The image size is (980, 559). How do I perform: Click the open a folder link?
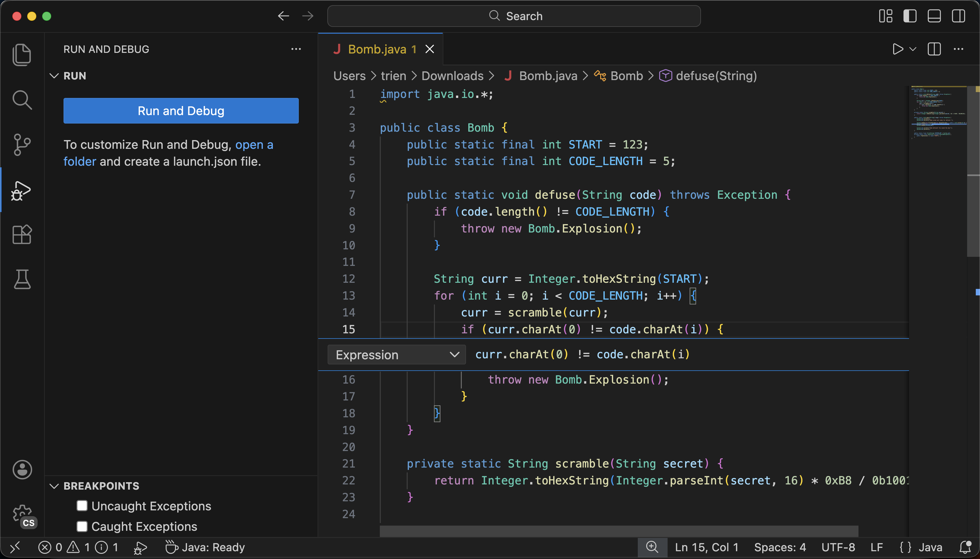tap(254, 144)
